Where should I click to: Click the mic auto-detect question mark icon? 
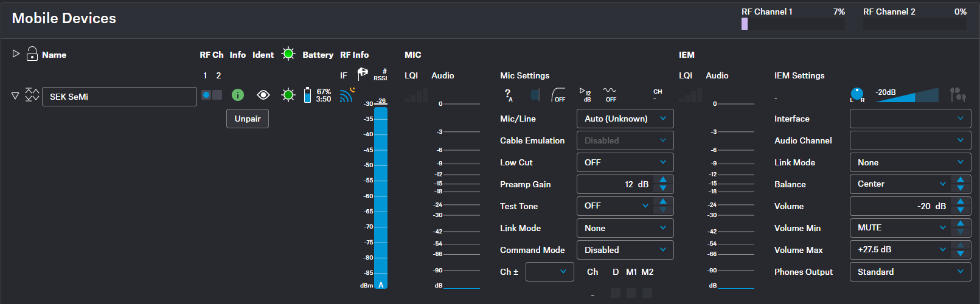pos(508,95)
